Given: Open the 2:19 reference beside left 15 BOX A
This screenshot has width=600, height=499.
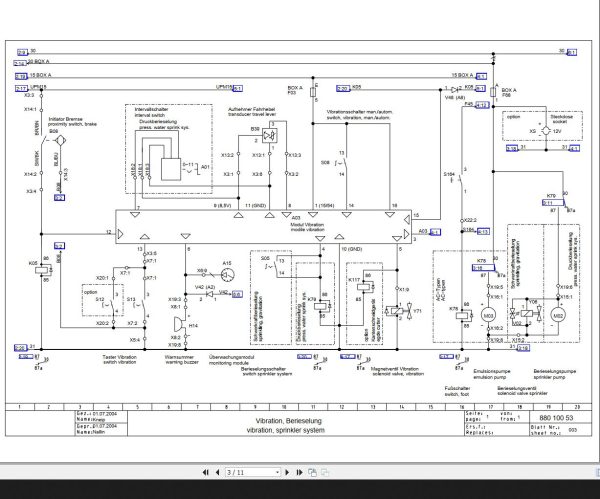Looking at the screenshot, I should (x=21, y=76).
